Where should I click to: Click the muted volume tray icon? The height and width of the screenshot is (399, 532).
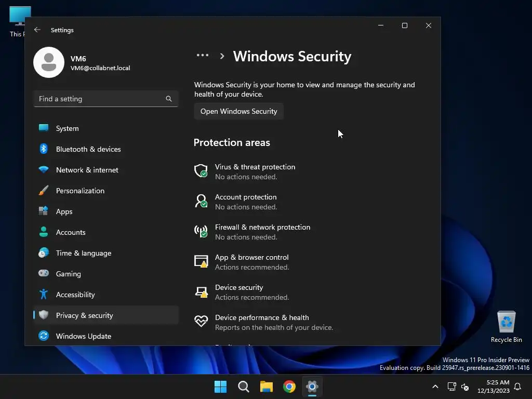tap(465, 387)
